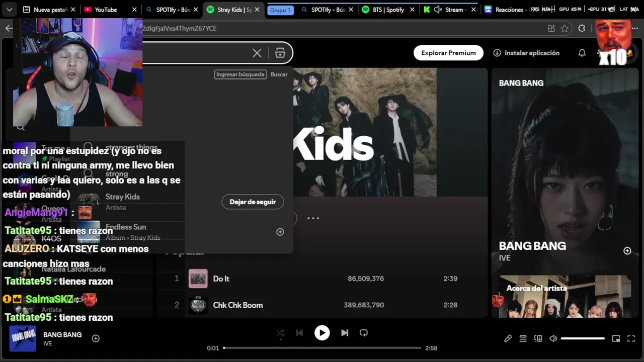
Task: Open connect to a device icon
Action: 538,338
